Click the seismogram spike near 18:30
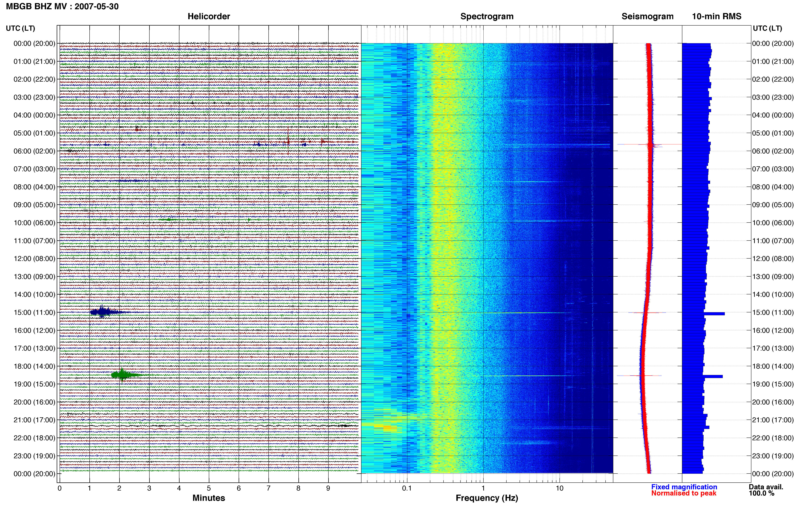812x508 pixels. [639, 376]
